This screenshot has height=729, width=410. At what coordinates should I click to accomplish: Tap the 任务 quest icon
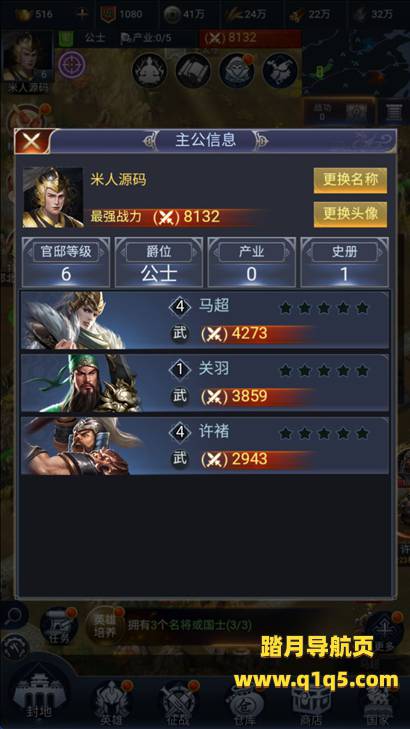pyautogui.click(x=59, y=626)
